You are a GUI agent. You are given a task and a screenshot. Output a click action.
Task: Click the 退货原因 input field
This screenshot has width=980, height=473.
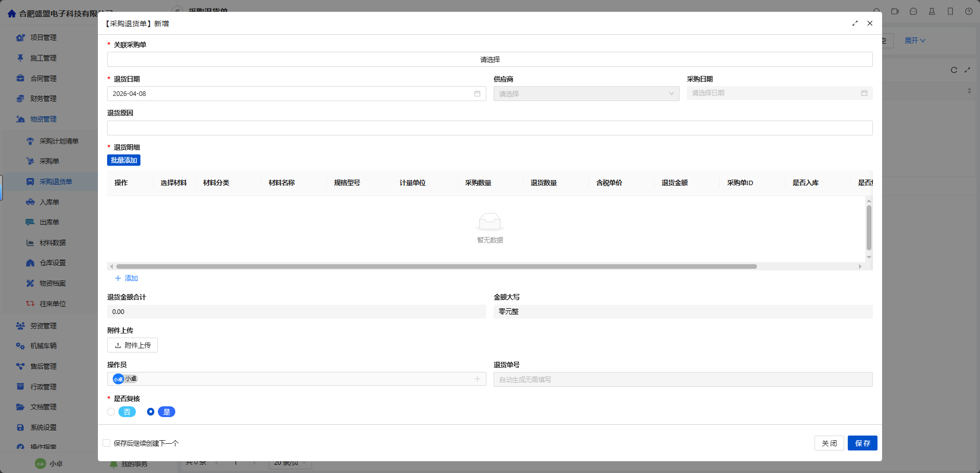click(489, 128)
